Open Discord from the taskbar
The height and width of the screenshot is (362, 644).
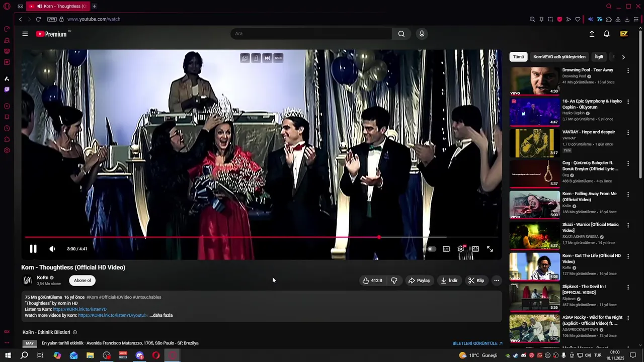(x=139, y=355)
